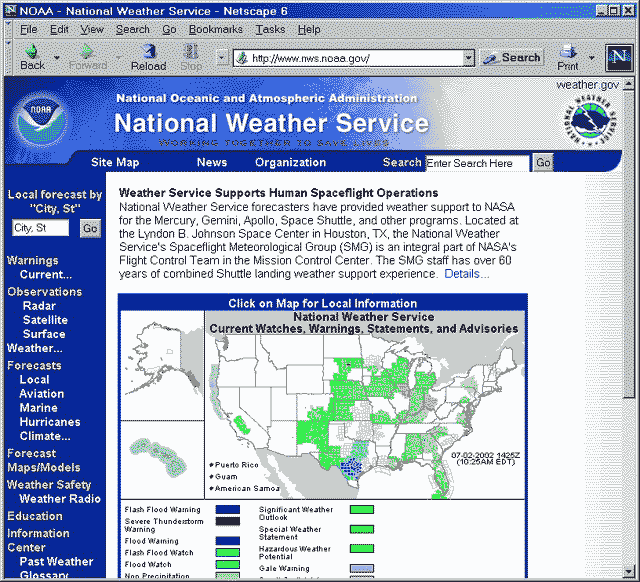Image resolution: width=640 pixels, height=582 pixels.
Task: Open the Radar observations link
Action: coord(39,306)
